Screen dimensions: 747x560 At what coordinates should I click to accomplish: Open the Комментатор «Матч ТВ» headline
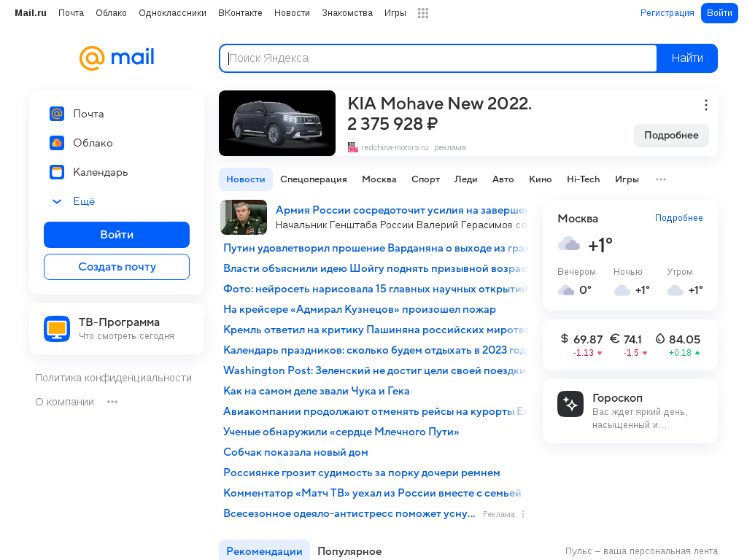coord(372,494)
